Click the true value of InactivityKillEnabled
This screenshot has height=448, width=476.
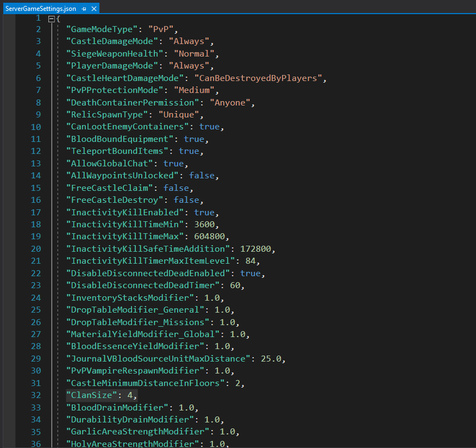205,212
